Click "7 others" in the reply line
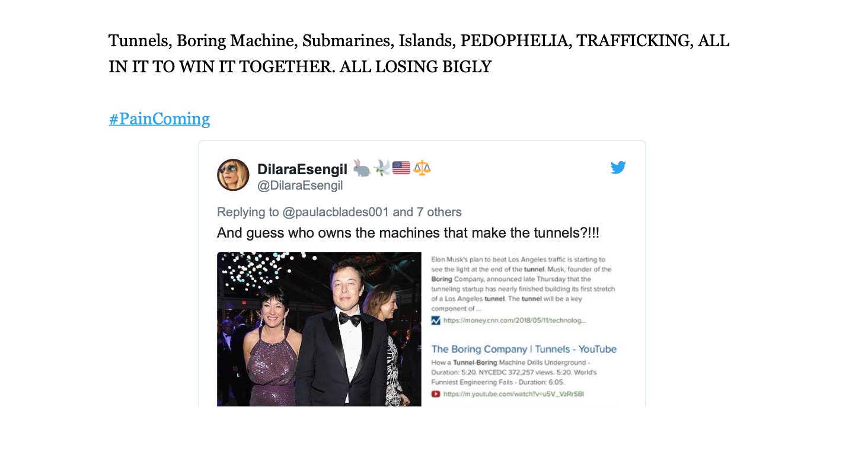The width and height of the screenshot is (868, 474). click(439, 212)
